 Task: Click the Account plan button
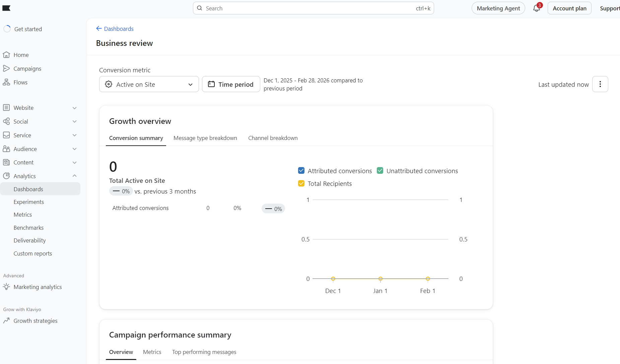(x=569, y=8)
